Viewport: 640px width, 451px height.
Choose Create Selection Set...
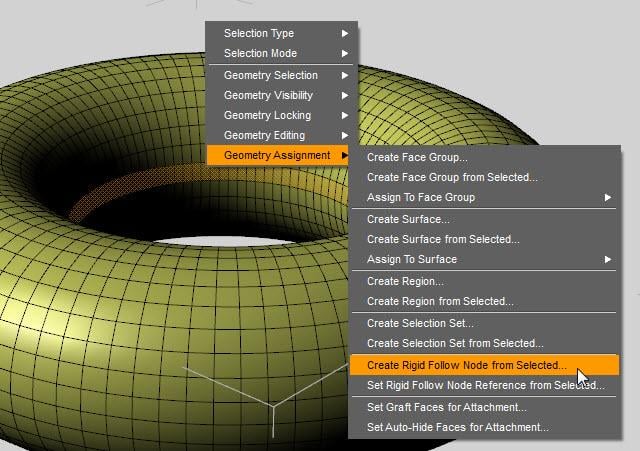pyautogui.click(x=484, y=323)
